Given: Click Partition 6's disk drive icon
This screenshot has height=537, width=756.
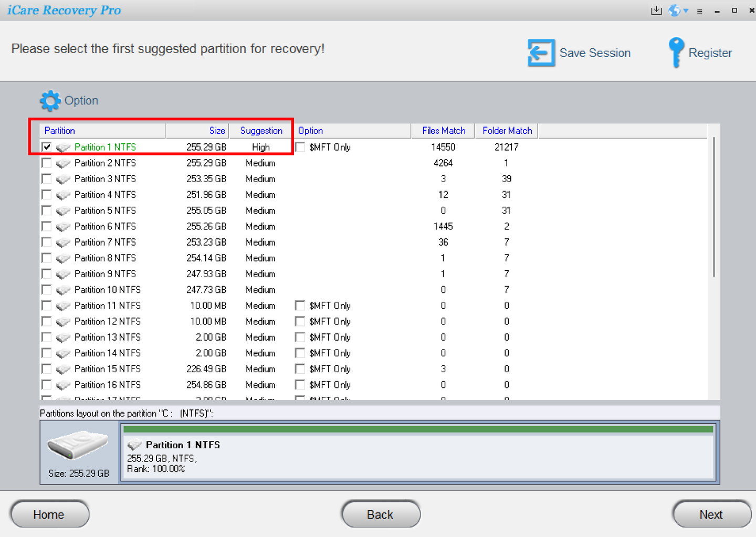Looking at the screenshot, I should tap(63, 226).
